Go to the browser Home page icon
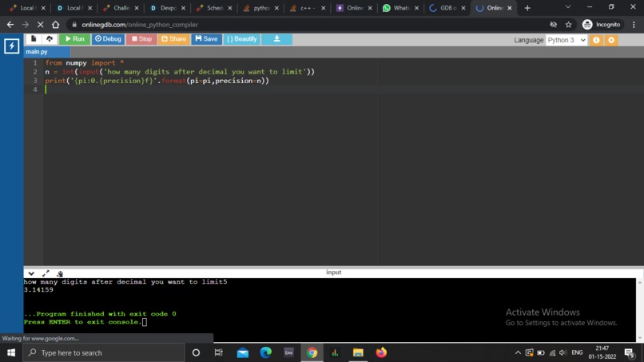 click(x=55, y=25)
